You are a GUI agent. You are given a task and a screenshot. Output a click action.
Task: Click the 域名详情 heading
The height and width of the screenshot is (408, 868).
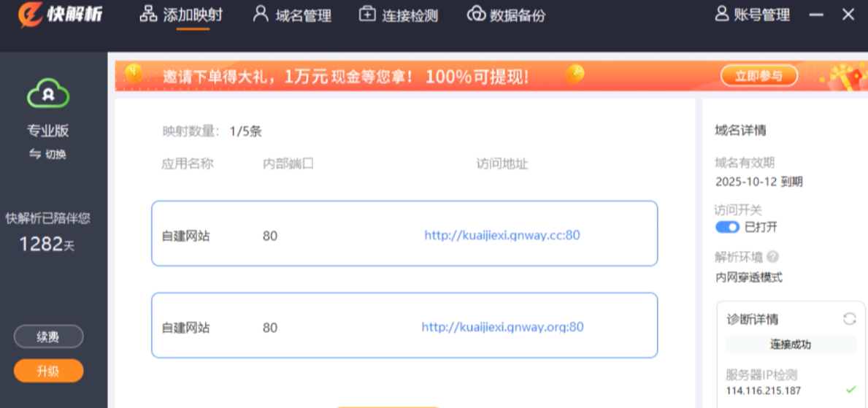741,131
